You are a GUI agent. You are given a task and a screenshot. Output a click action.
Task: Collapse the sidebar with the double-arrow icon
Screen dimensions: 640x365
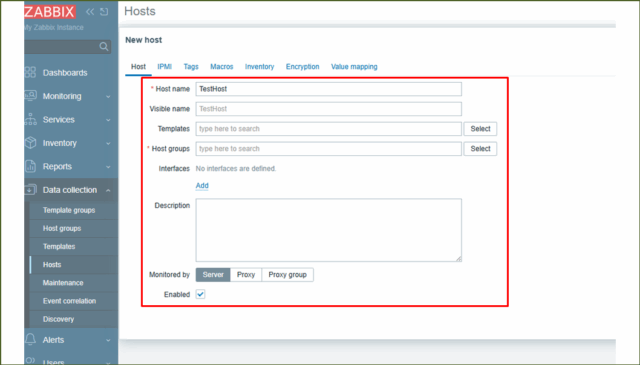coord(90,12)
